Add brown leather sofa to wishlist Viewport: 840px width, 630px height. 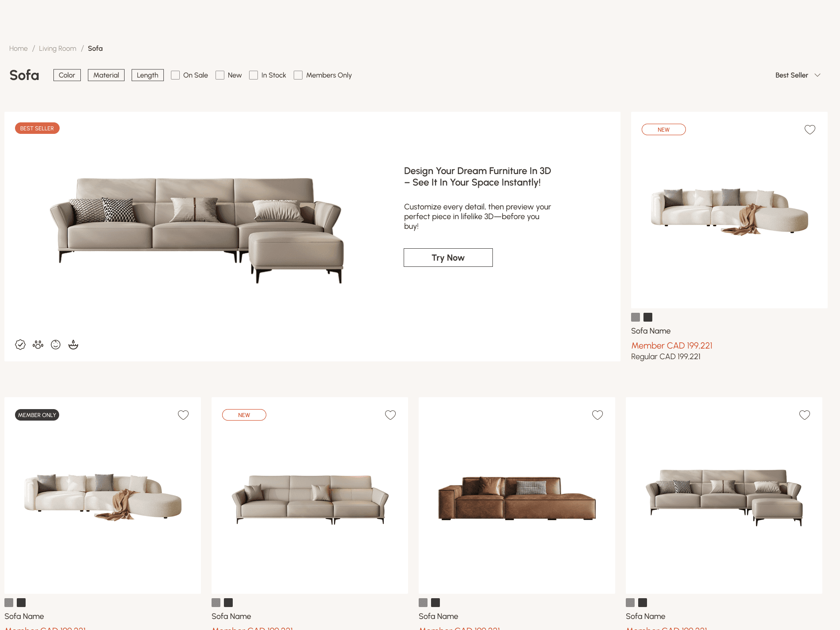[598, 415]
